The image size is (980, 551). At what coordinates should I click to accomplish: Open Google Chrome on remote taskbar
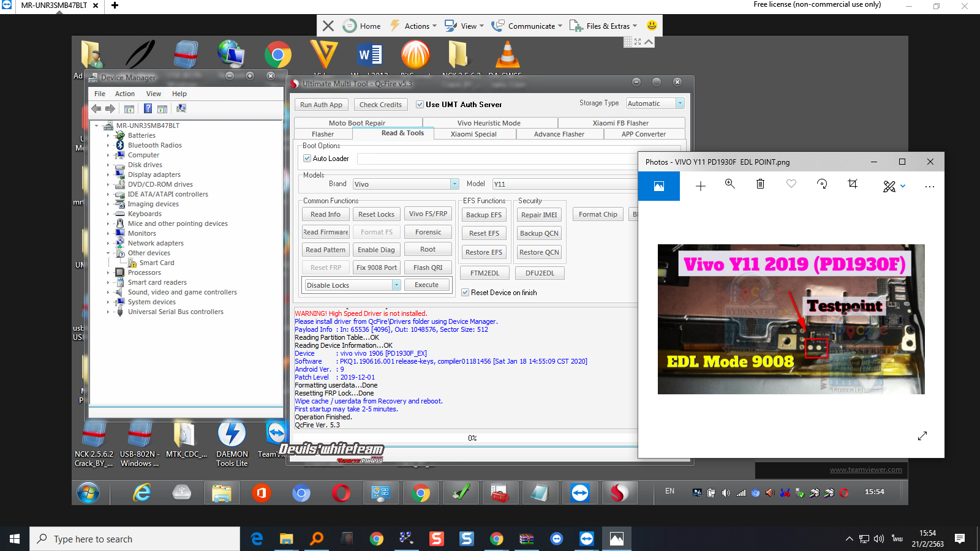pyautogui.click(x=421, y=492)
